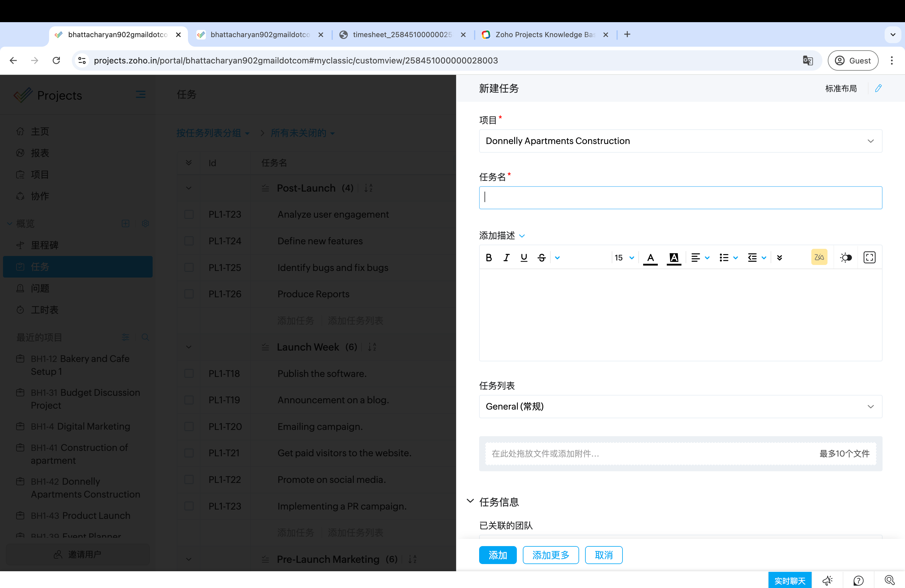The image size is (905, 588).
Task: Apply underline formatting in description toolbar
Action: pos(524,257)
